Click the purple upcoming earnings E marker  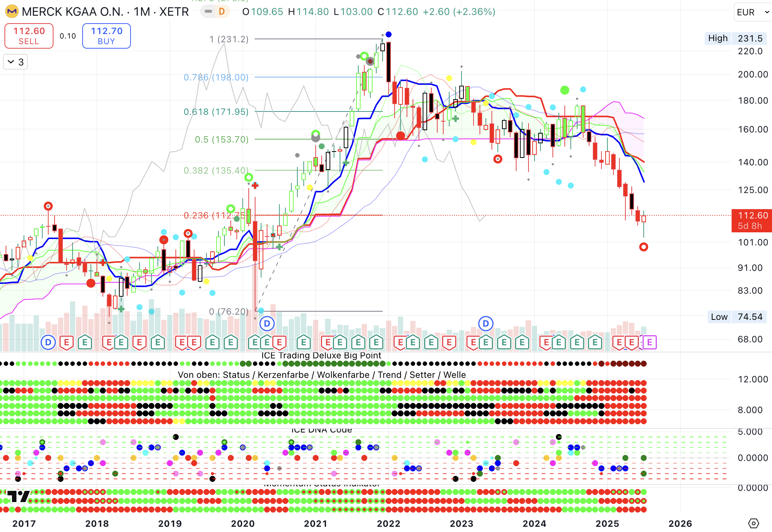[x=650, y=342]
